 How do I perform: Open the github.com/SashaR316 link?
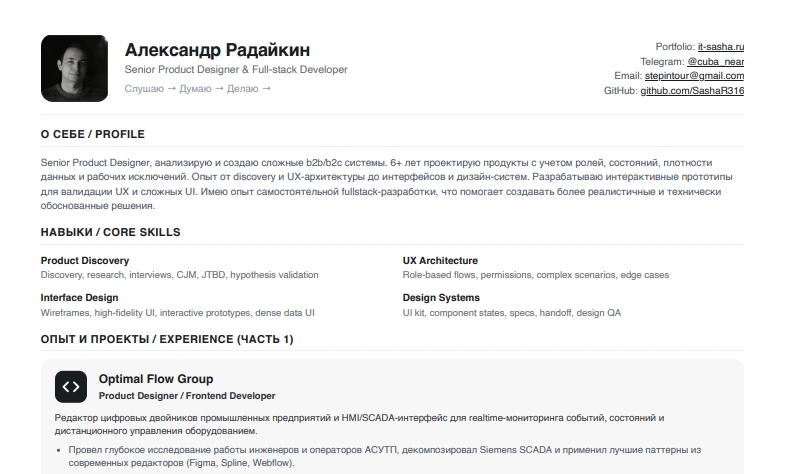(x=692, y=90)
